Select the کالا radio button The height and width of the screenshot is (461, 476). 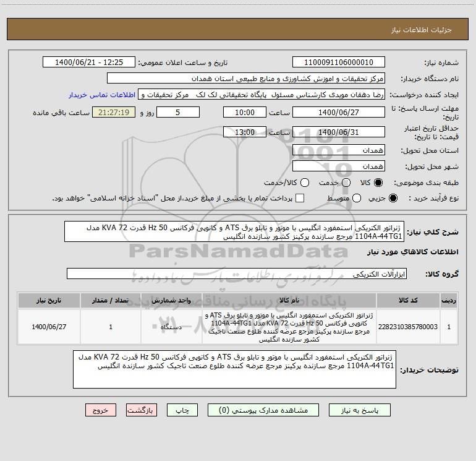coord(378,183)
